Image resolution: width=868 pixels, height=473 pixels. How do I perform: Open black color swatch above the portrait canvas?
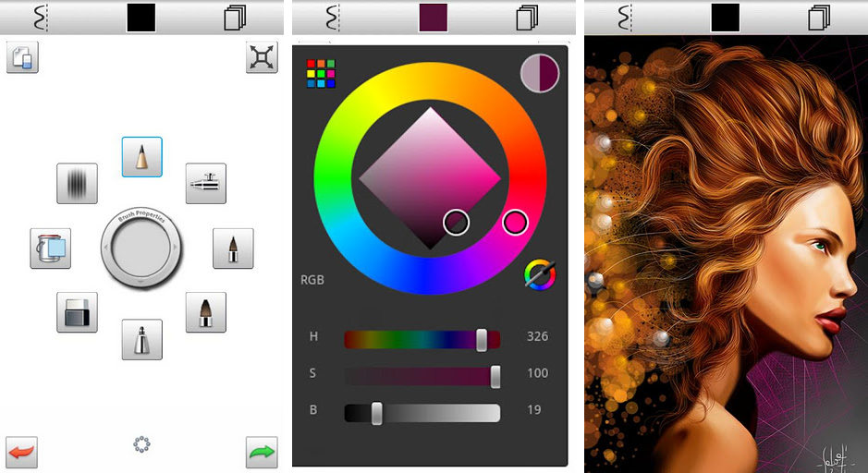[x=726, y=18]
